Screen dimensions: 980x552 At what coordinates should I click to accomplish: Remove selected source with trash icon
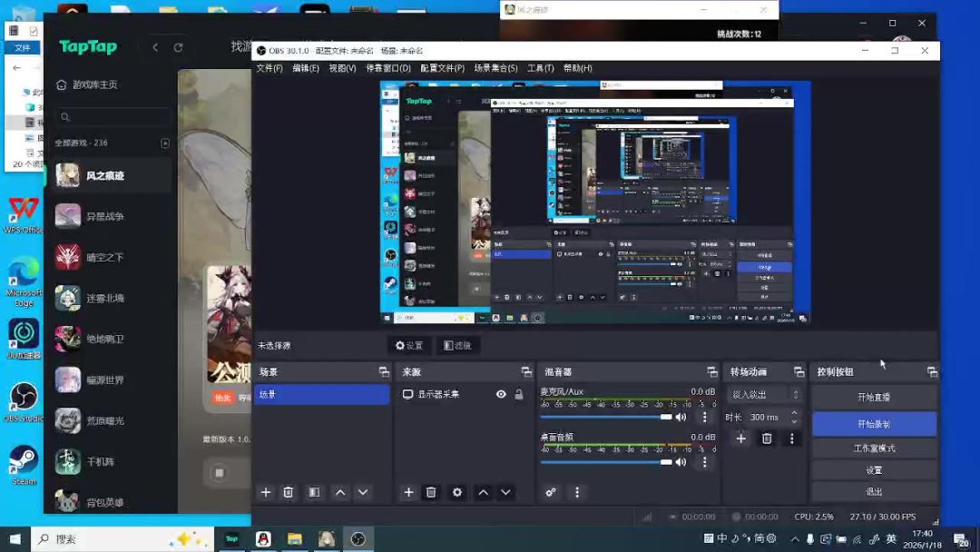click(x=431, y=493)
